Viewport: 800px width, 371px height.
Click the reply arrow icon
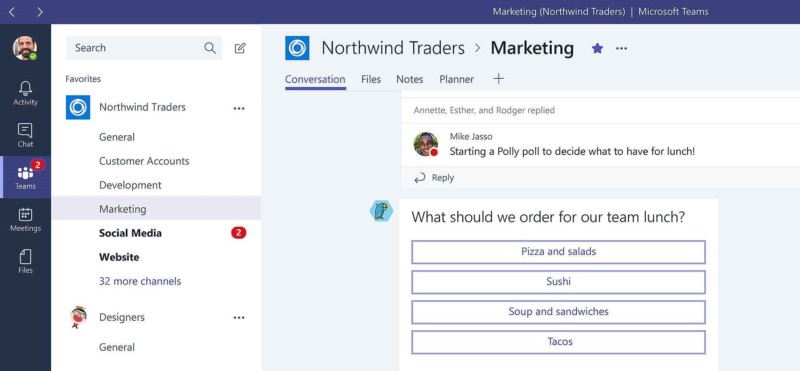[x=419, y=178]
